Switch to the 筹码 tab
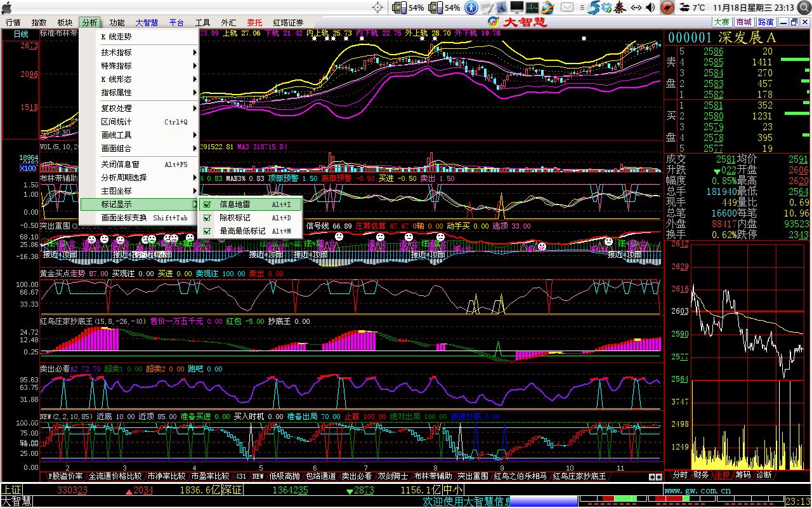 coord(743,475)
